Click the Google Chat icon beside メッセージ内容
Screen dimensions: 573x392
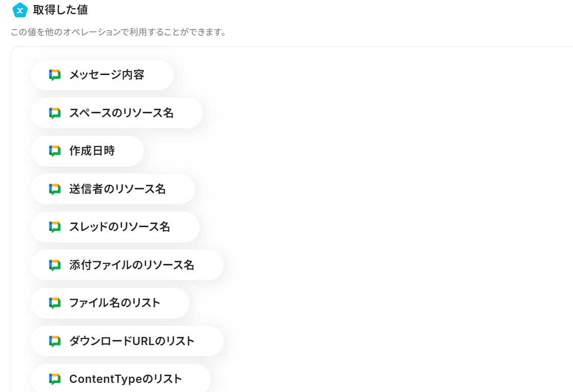[55, 75]
